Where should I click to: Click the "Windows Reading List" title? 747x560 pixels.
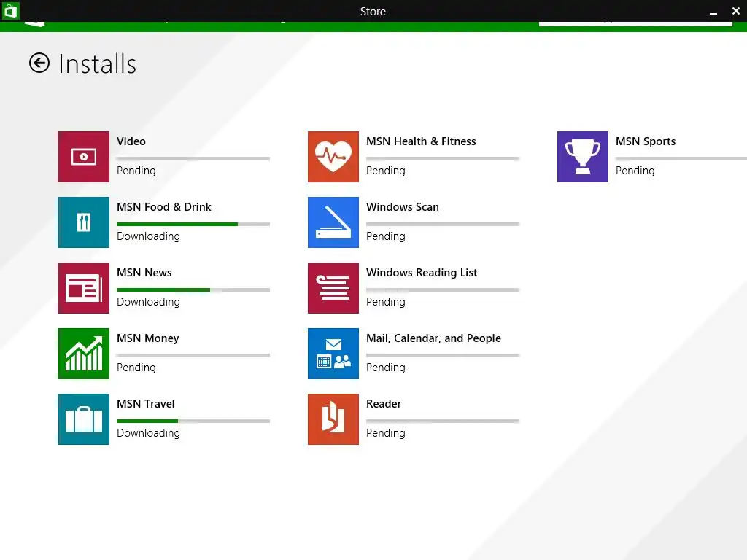pos(422,273)
